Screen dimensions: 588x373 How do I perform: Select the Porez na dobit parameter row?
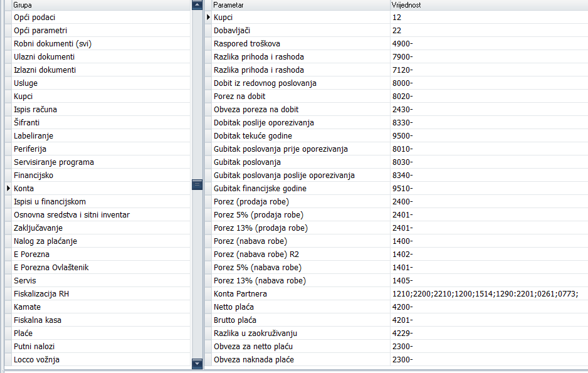point(239,96)
